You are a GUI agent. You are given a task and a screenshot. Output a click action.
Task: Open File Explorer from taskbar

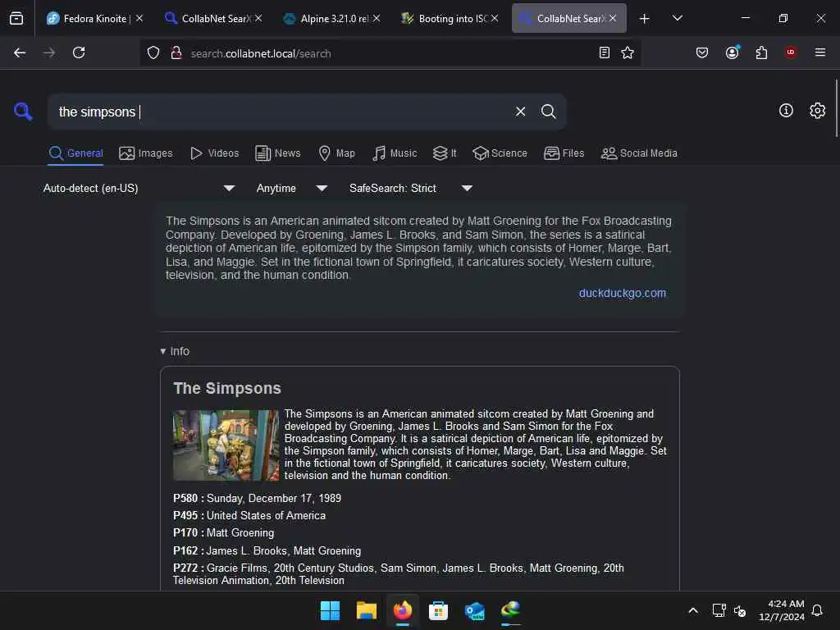[x=367, y=610]
